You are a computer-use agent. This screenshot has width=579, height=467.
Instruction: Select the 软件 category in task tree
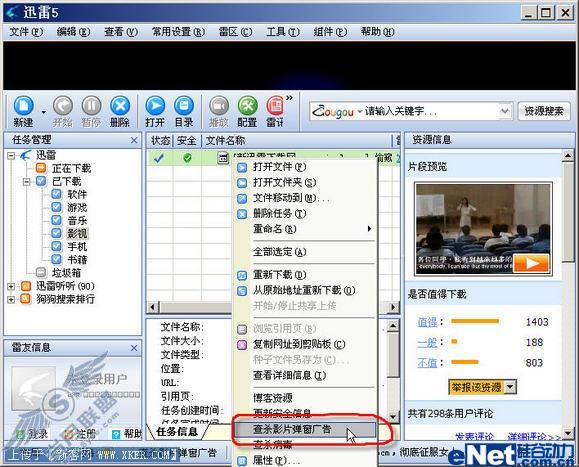tap(77, 194)
